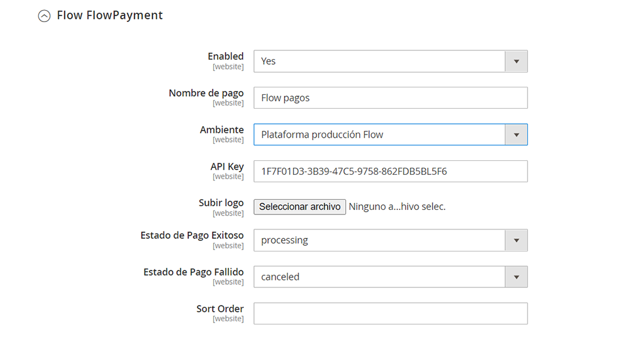Collapse the Flow FlowPayment section circle icon
644x342 pixels.
click(x=45, y=16)
